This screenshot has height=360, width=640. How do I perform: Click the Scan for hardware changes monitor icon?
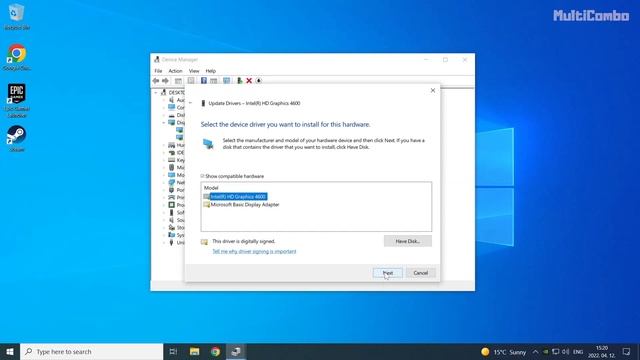[x=227, y=81]
